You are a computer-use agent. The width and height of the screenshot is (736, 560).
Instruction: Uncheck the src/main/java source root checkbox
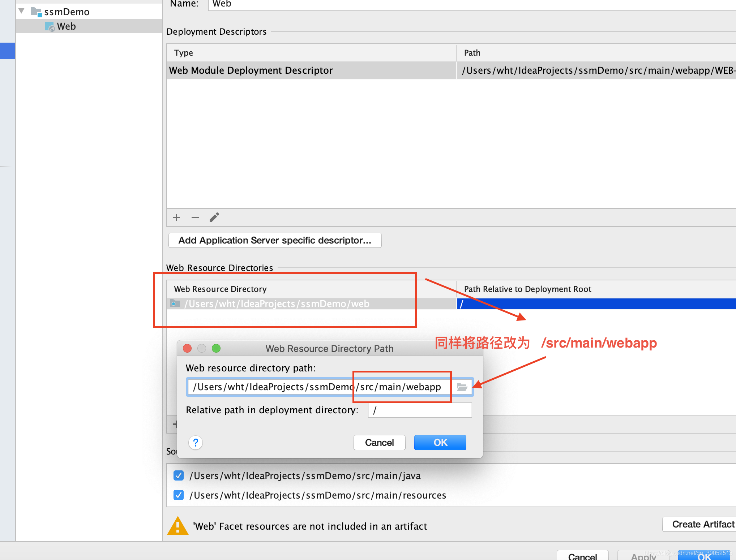pos(179,475)
